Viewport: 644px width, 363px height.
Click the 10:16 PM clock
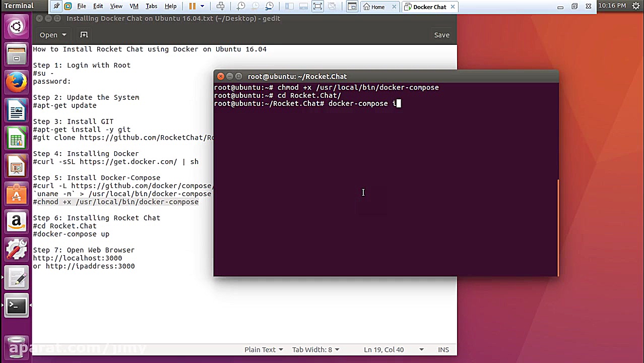(612, 6)
